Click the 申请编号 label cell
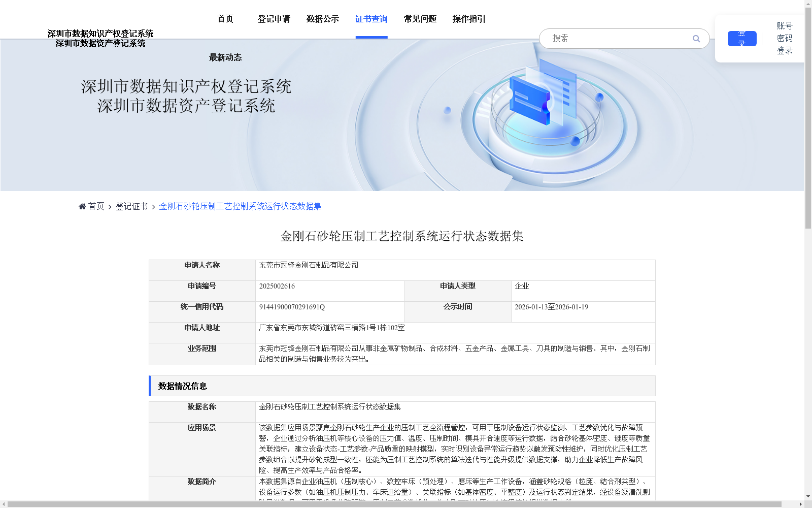Viewport: 812px width, 508px height. pos(202,291)
